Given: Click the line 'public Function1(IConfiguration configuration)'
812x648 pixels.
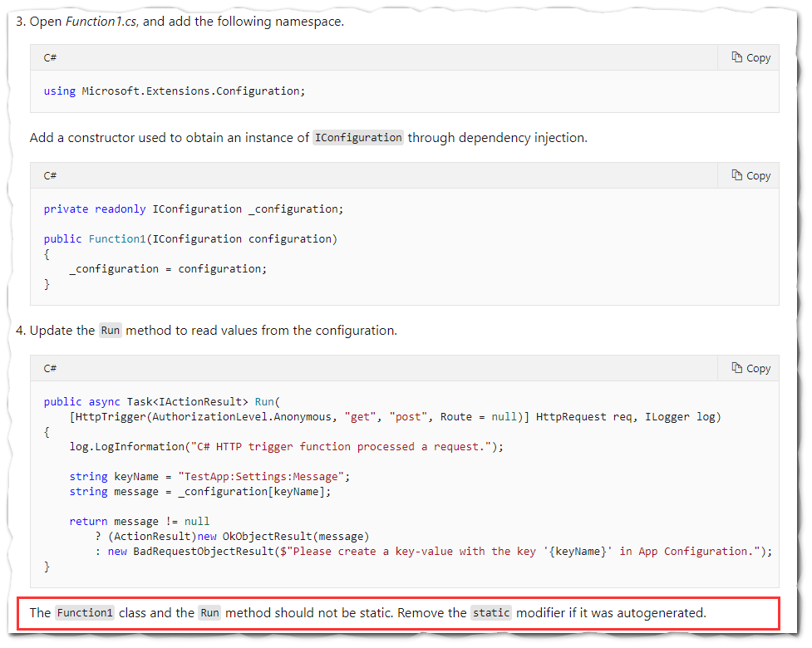Looking at the screenshot, I should tap(190, 239).
